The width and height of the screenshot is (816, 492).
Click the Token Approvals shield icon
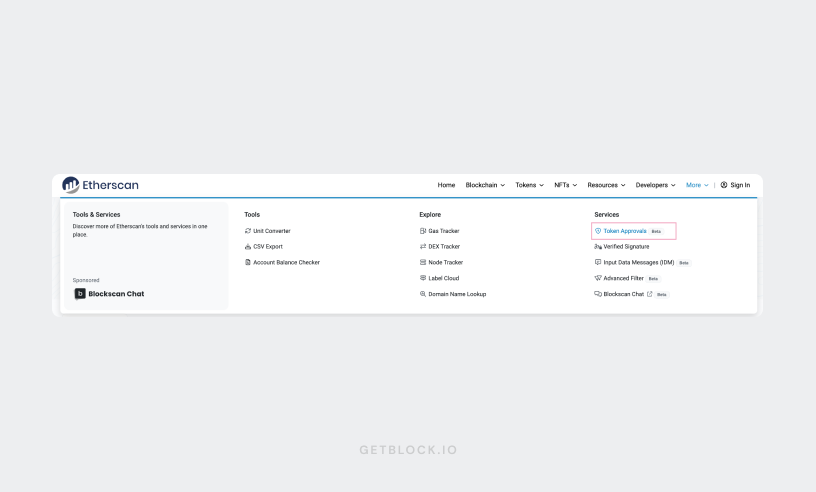[598, 231]
